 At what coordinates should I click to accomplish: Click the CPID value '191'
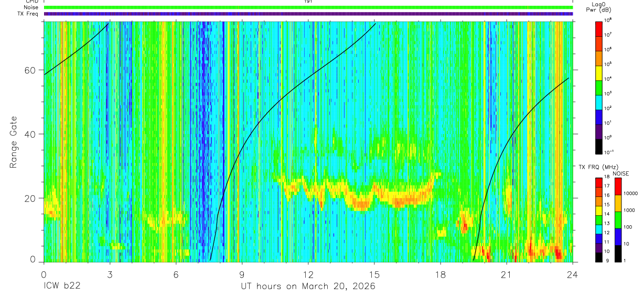pyautogui.click(x=308, y=2)
